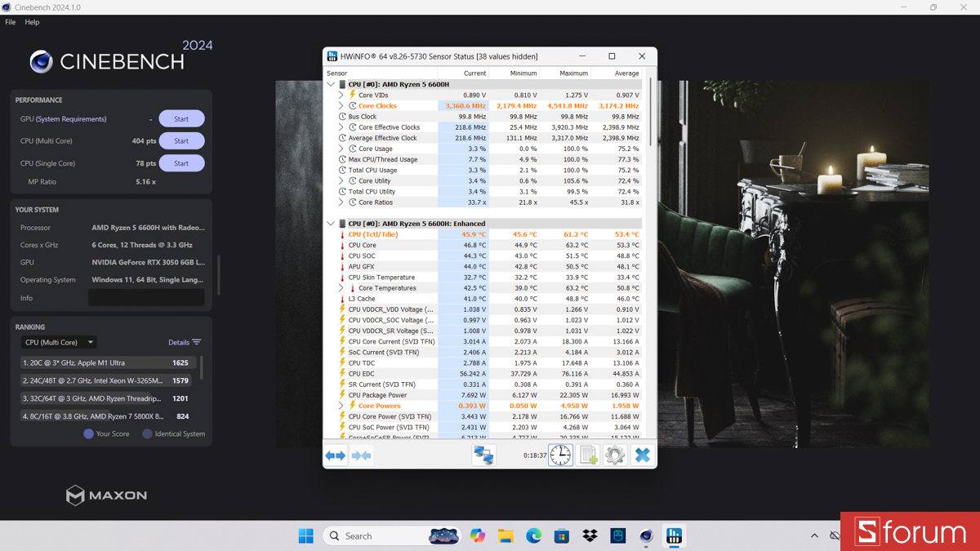Click the Details filter icon in Ranking section

pos(196,342)
